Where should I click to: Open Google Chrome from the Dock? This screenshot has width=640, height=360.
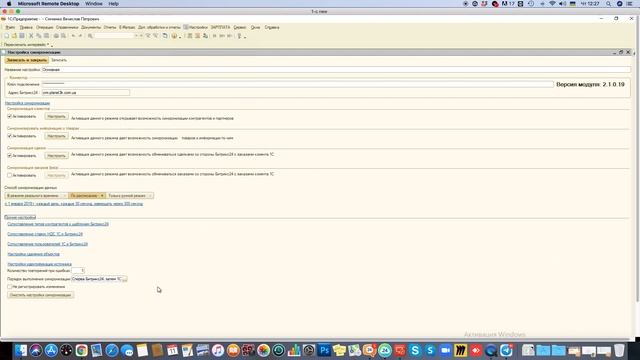(82, 350)
